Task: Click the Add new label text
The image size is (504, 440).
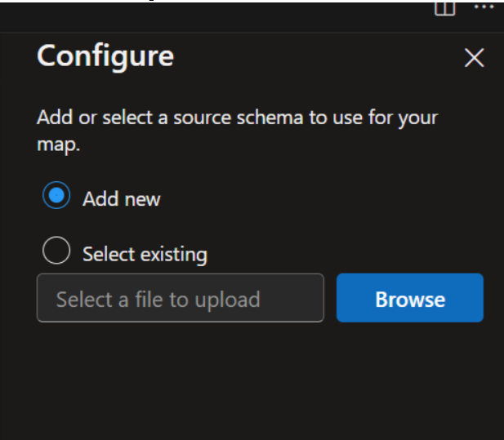Action: [x=122, y=199]
